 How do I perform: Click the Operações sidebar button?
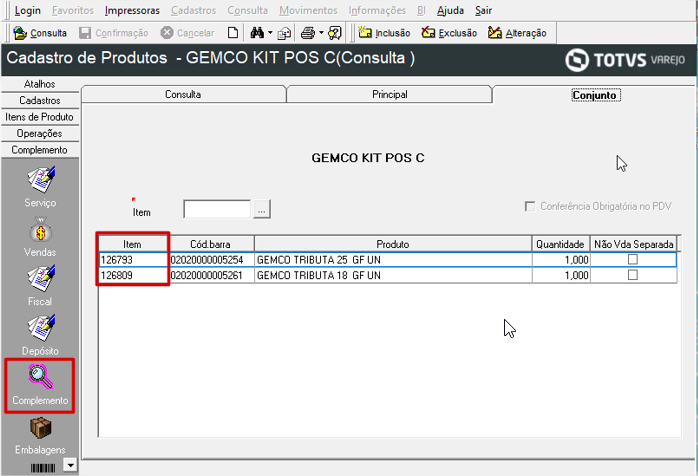tap(40, 133)
